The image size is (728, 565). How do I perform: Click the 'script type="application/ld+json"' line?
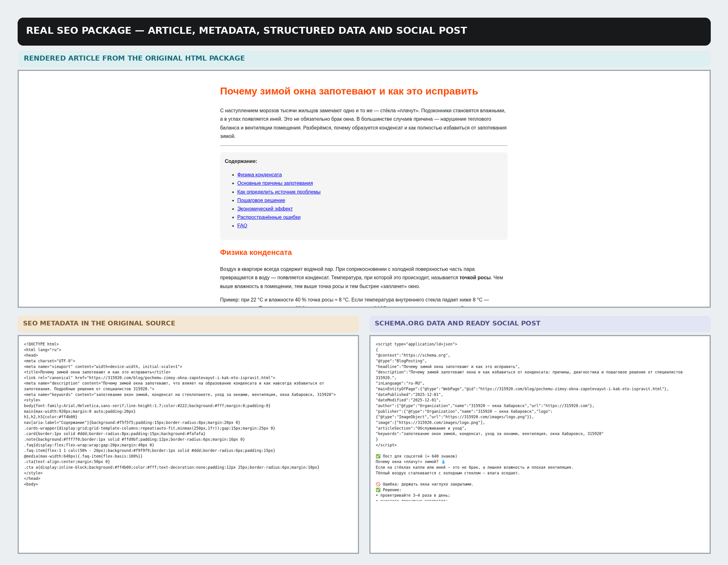click(x=416, y=344)
